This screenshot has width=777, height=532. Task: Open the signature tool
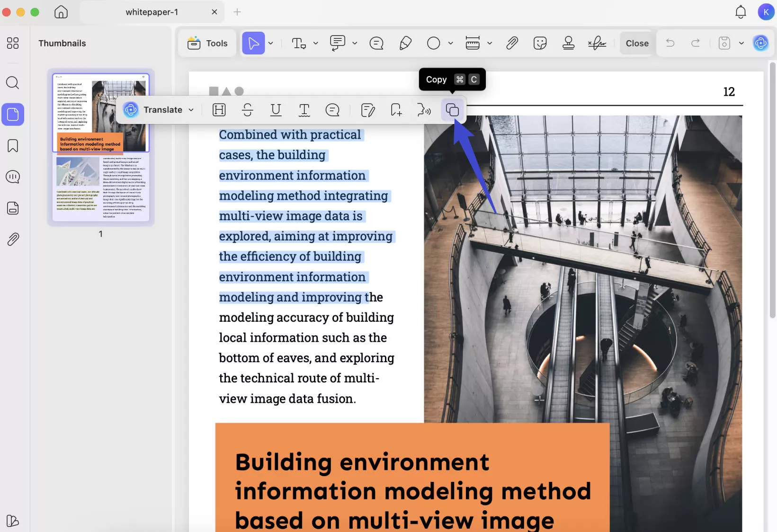click(597, 43)
